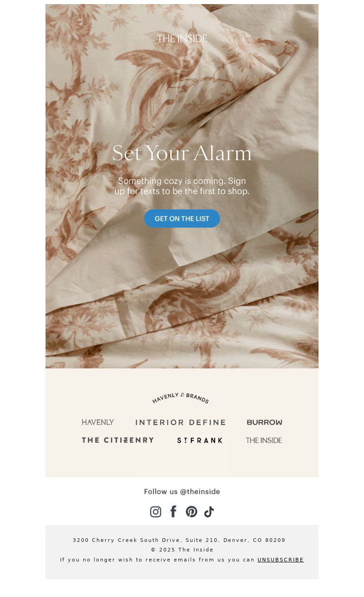Click the Follow us @theinside text
Viewport: 364px width, 597px height.
click(182, 492)
